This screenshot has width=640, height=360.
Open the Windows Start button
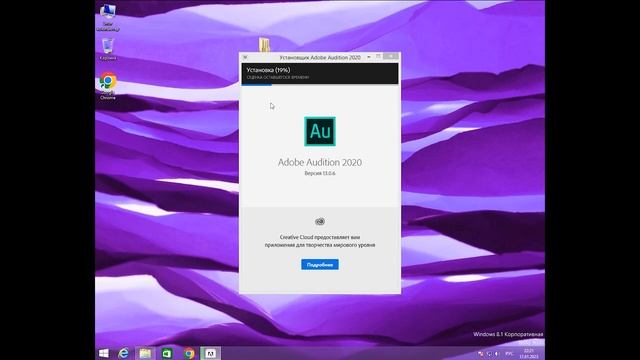104,353
